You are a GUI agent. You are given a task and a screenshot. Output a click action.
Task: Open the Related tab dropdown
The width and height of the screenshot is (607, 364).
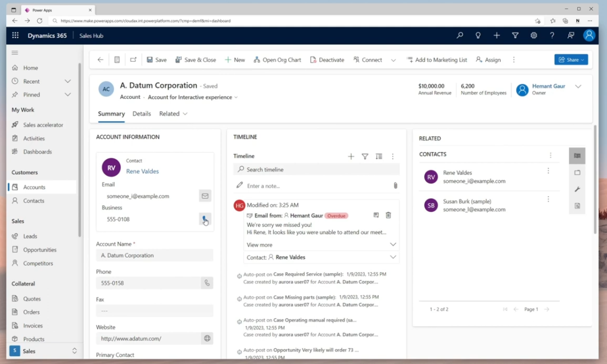coord(173,113)
